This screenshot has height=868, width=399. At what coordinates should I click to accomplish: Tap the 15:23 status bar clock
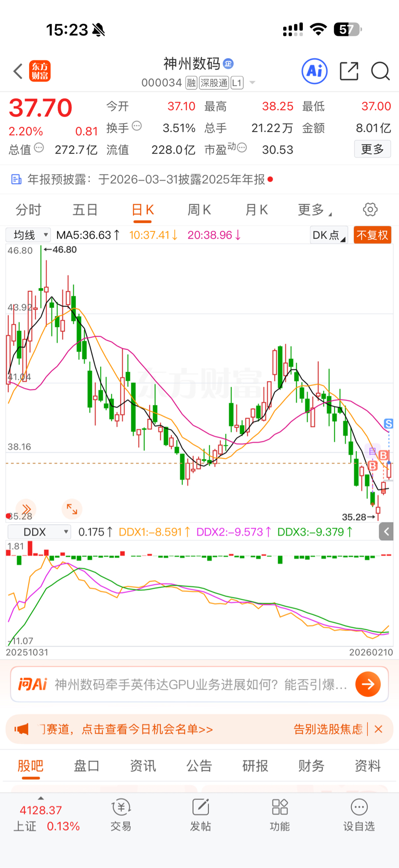(67, 30)
